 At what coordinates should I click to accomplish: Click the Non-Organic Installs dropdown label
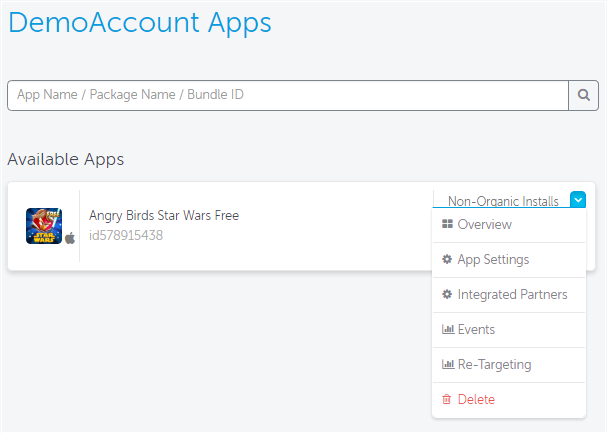click(503, 201)
